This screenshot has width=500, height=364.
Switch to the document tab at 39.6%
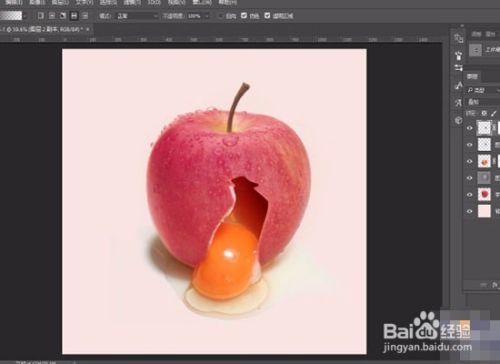(44, 29)
